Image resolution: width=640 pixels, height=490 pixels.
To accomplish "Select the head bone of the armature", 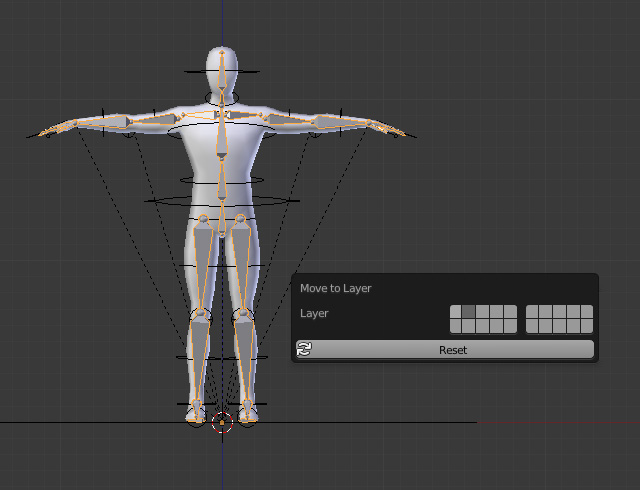I will 222,71.
